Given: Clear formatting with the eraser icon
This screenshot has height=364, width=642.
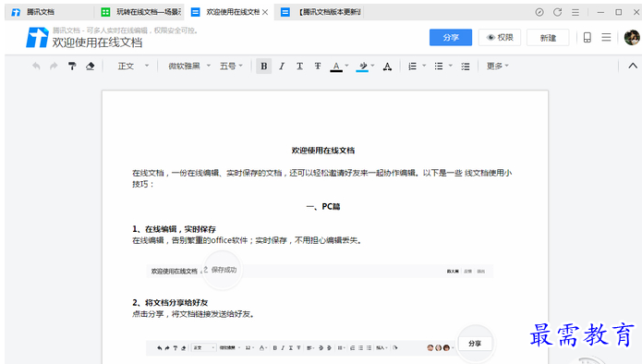Looking at the screenshot, I should click(91, 66).
